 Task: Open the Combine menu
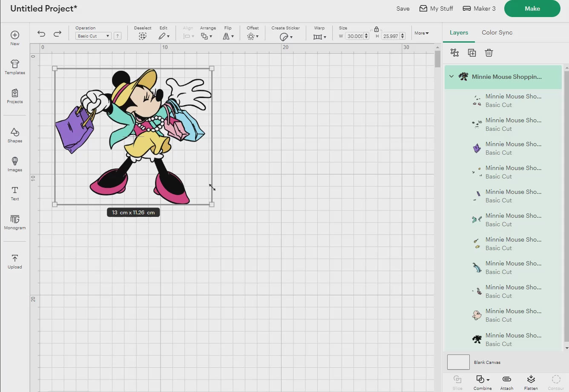[483, 382]
